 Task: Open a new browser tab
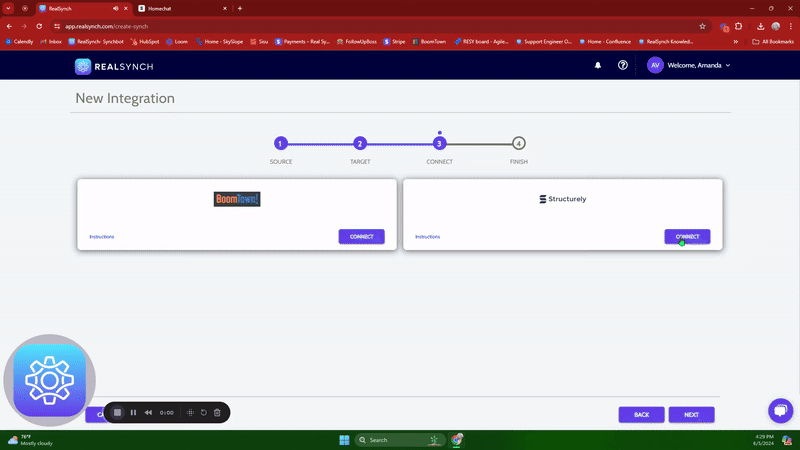[240, 9]
